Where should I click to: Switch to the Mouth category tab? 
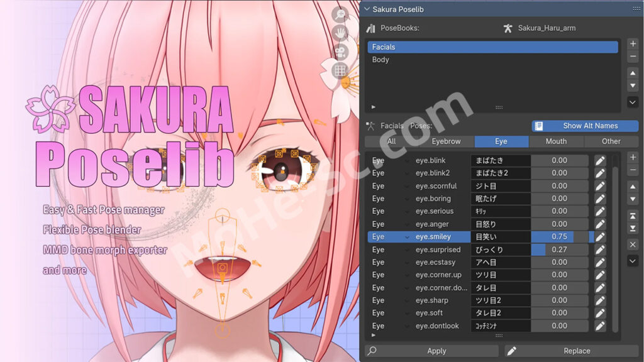(x=556, y=141)
